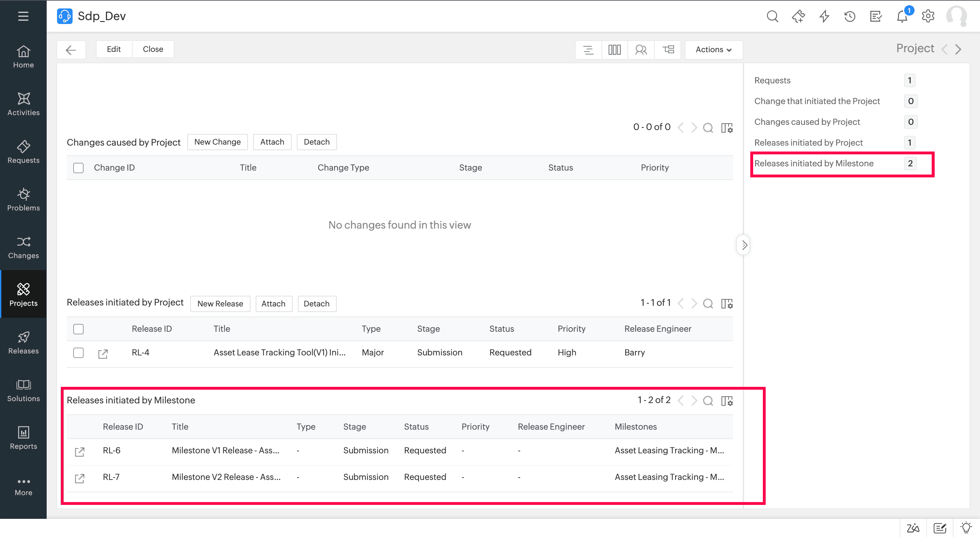The image size is (980, 537).
Task: Switch to kanban board view icon
Action: pos(614,50)
